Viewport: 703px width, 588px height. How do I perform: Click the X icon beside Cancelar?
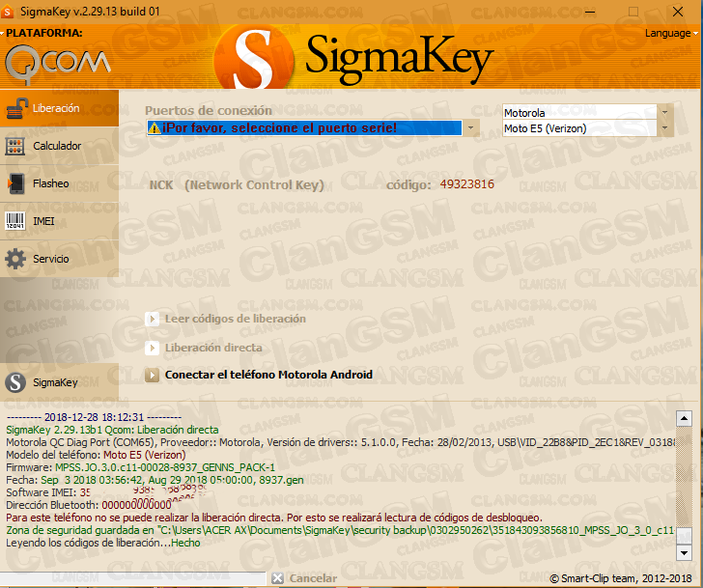tap(277, 578)
